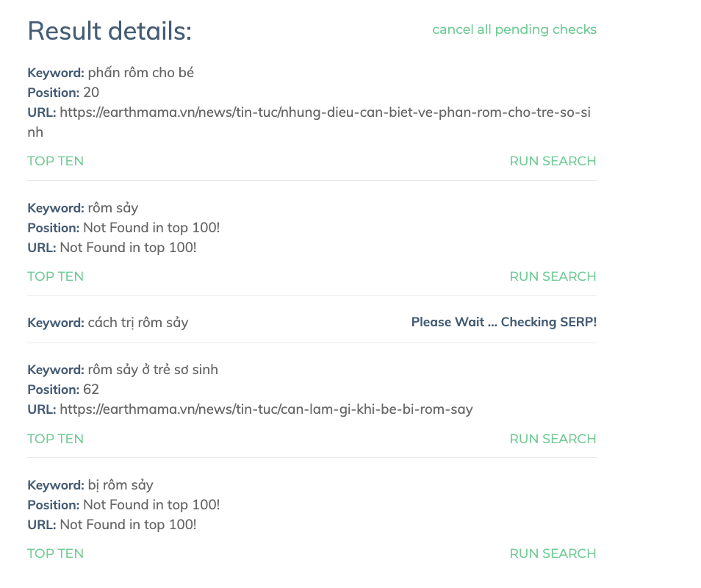Image resolution: width=701 pixels, height=588 pixels.
Task: Click the "Position: 62" line
Action: pos(63,390)
